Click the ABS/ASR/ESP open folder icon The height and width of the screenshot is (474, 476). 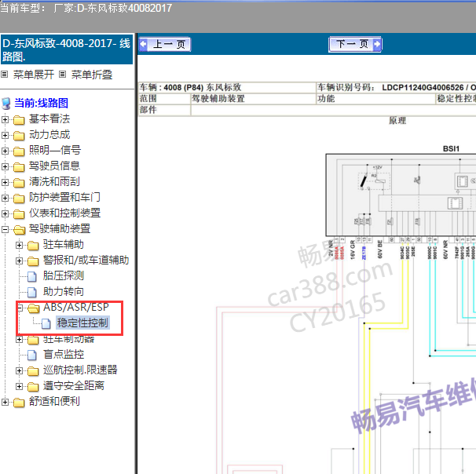coord(34,308)
